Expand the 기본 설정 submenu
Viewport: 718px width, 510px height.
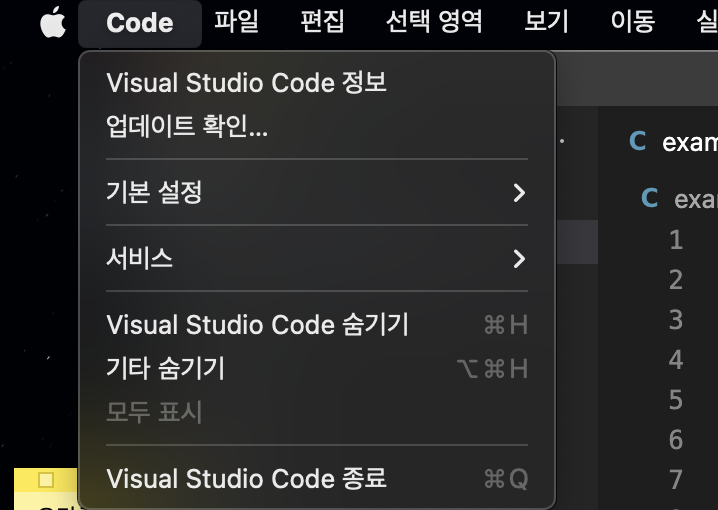point(317,192)
